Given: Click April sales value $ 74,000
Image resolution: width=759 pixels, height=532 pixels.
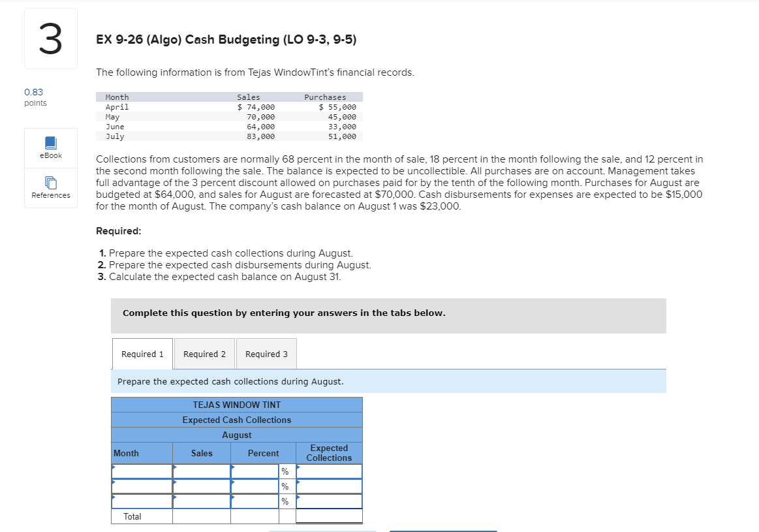Looking at the screenshot, I should pyautogui.click(x=256, y=107).
